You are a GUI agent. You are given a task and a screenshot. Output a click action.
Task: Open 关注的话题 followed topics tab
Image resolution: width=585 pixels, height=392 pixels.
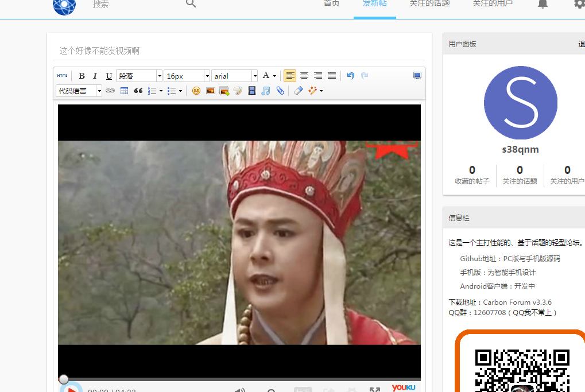429,3
